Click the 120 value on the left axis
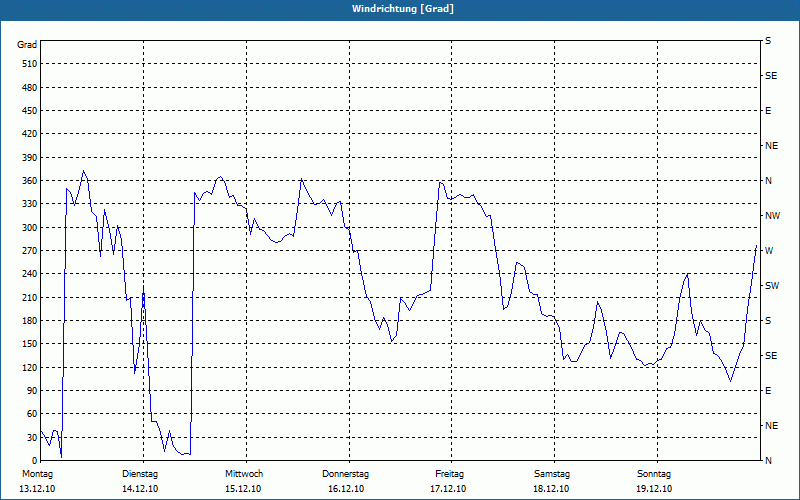Viewport: 800px width, 500px height. click(x=29, y=367)
